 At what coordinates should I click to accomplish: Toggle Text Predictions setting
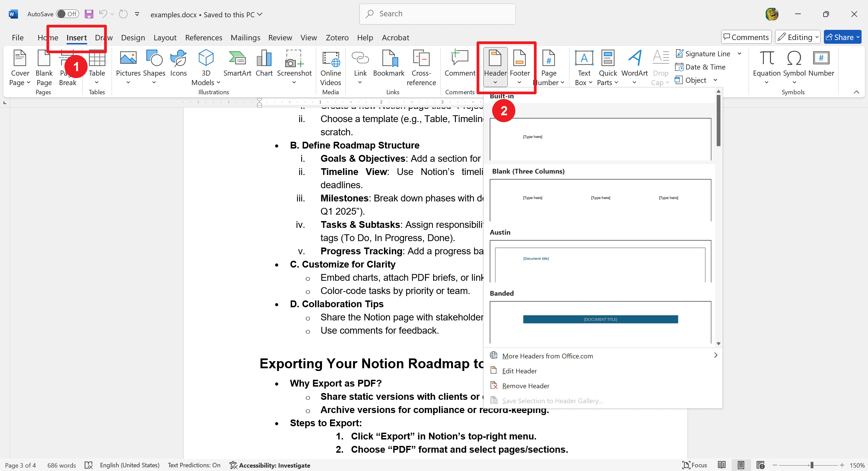pos(194,465)
